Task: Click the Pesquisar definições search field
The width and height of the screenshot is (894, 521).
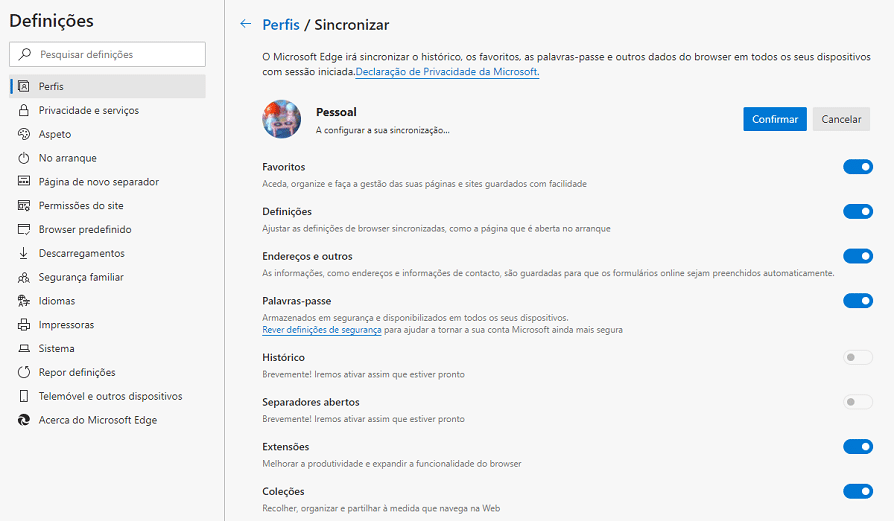Action: 107,54
